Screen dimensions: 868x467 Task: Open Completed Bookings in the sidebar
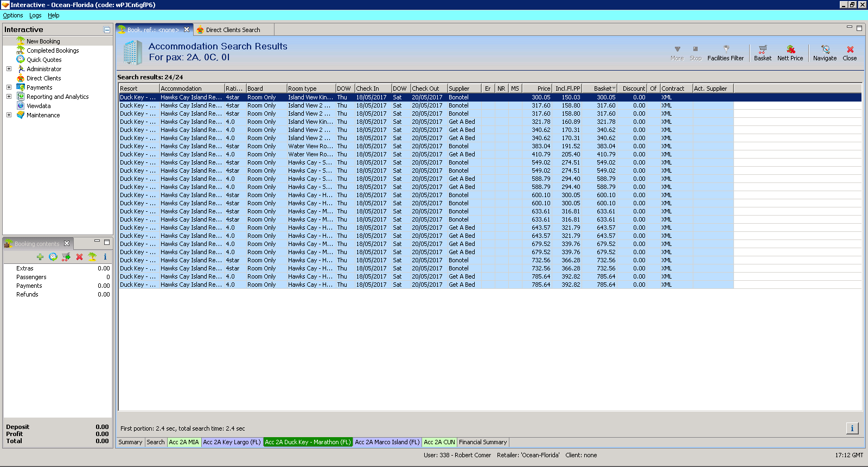point(53,51)
